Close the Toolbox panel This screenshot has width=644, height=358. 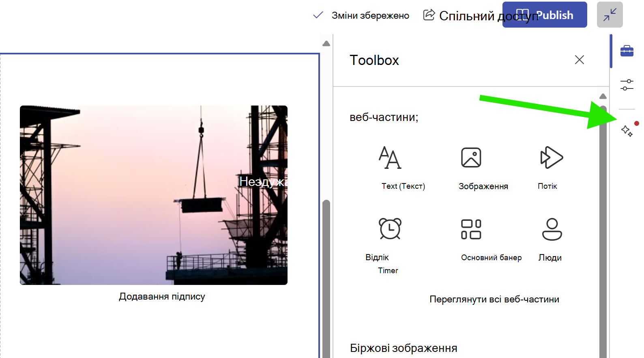tap(580, 60)
